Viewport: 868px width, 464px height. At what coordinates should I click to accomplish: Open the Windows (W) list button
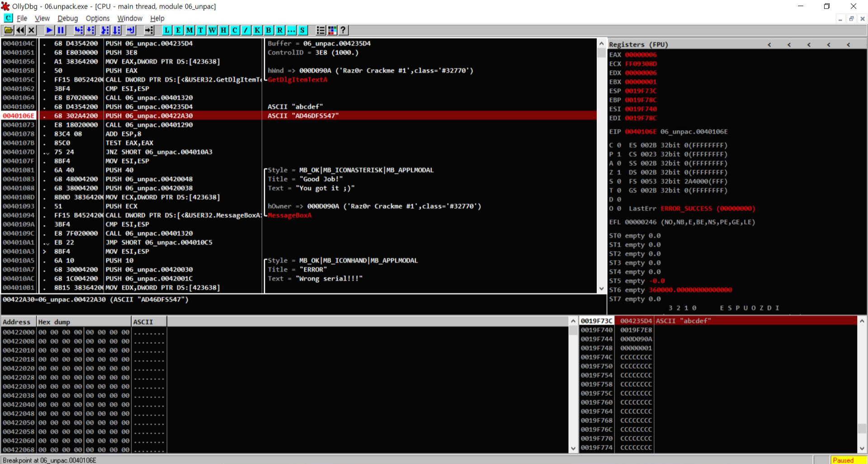tap(212, 30)
